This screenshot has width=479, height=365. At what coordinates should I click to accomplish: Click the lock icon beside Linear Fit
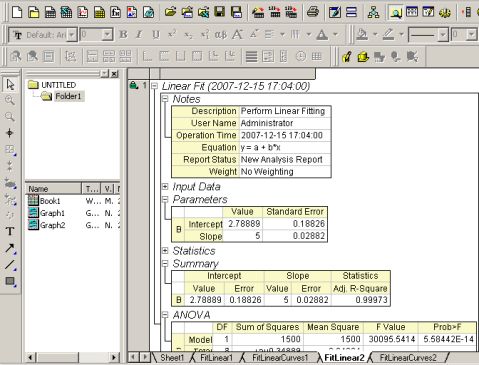134,85
